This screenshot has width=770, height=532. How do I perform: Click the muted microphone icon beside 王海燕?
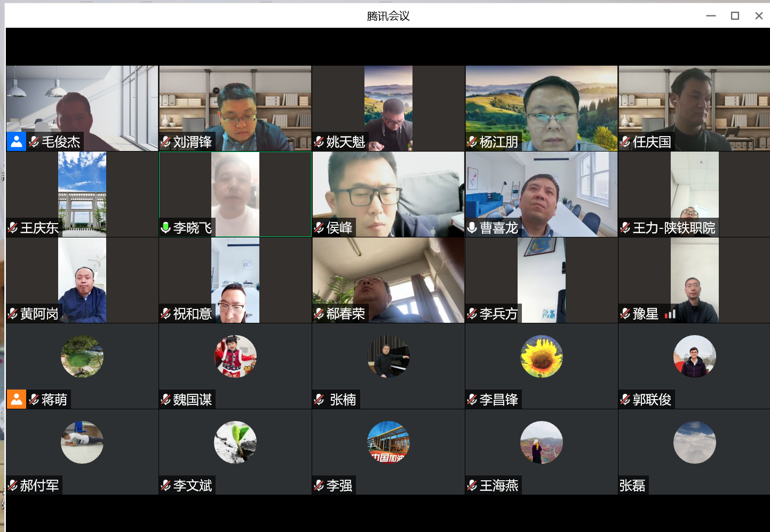(x=472, y=486)
